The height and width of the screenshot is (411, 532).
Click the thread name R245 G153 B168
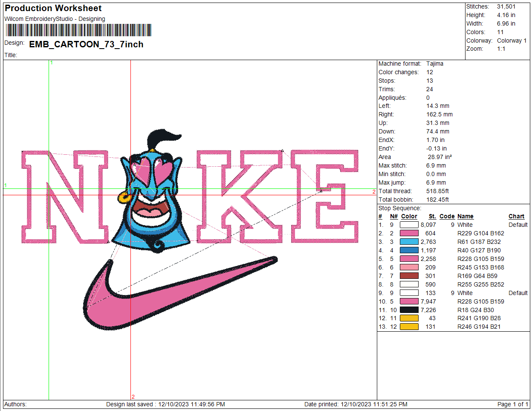(481, 267)
